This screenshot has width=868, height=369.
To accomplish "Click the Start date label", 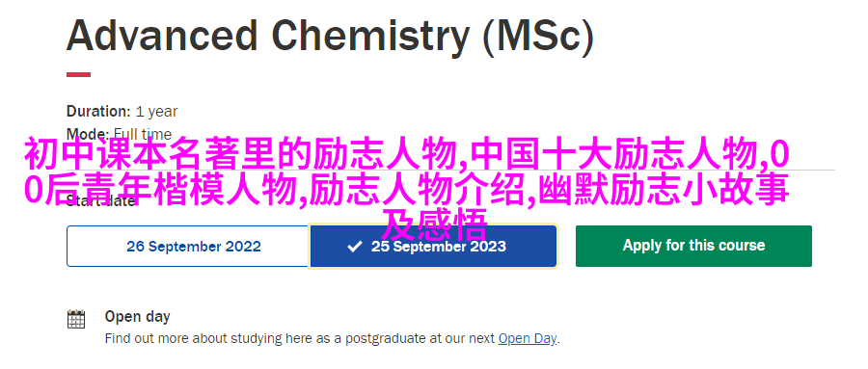I will [100, 201].
